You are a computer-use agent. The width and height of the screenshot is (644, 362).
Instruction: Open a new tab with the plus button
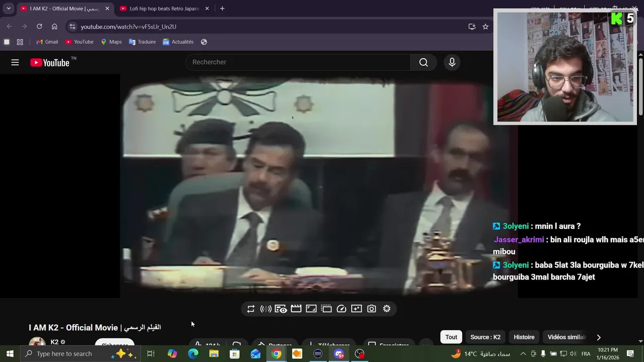[222, 9]
